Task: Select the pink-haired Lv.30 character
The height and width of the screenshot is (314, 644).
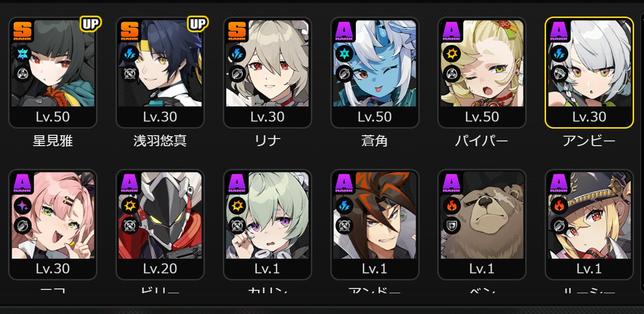Action: (53, 225)
